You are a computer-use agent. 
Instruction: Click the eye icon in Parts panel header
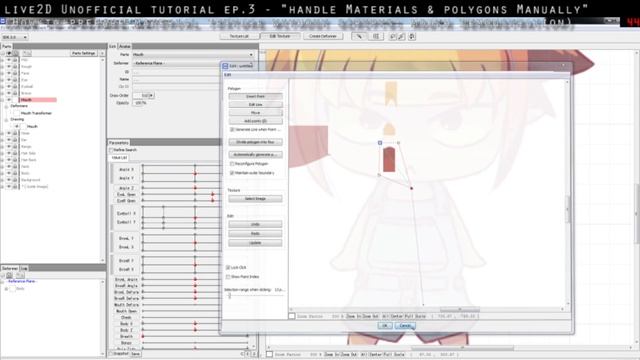click(9, 53)
